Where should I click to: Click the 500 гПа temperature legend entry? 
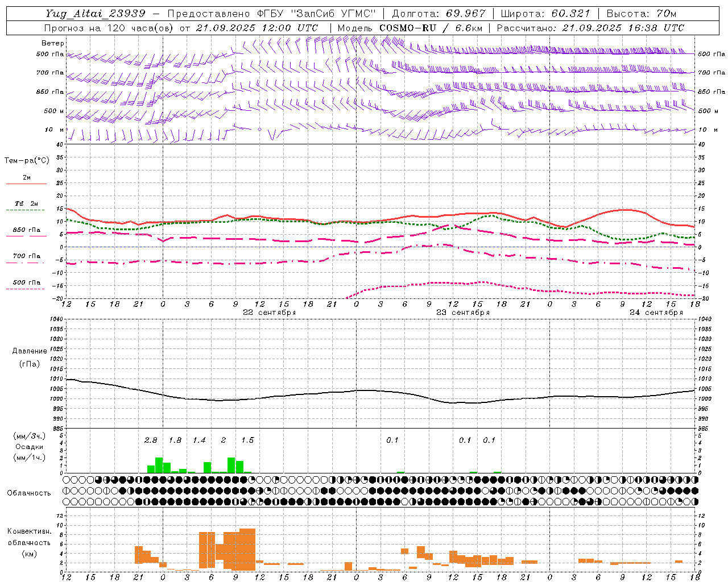tap(26, 282)
